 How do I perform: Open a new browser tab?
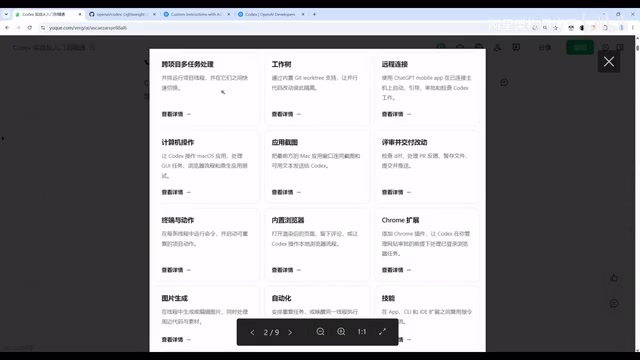point(314,14)
